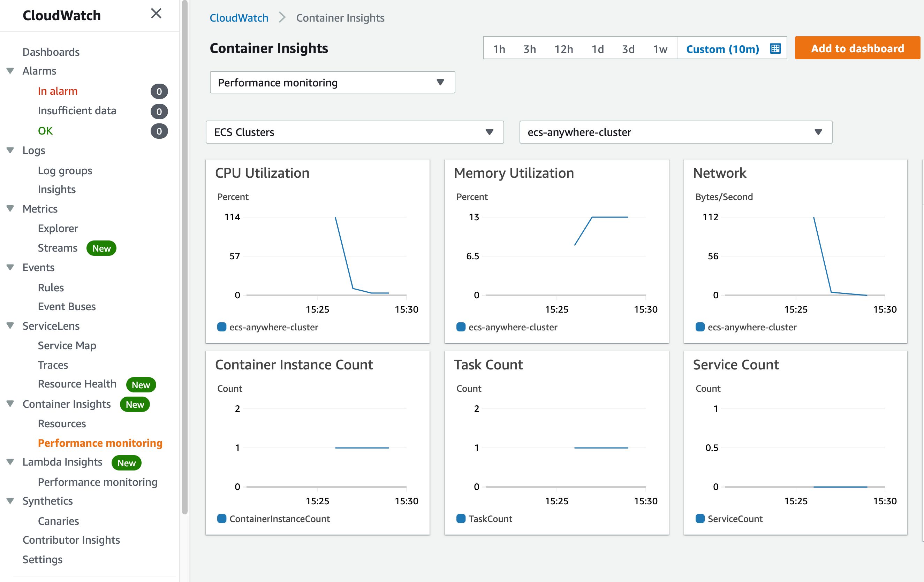Click the TaskCount legend color swatch
The width and height of the screenshot is (924, 582).
(x=461, y=519)
